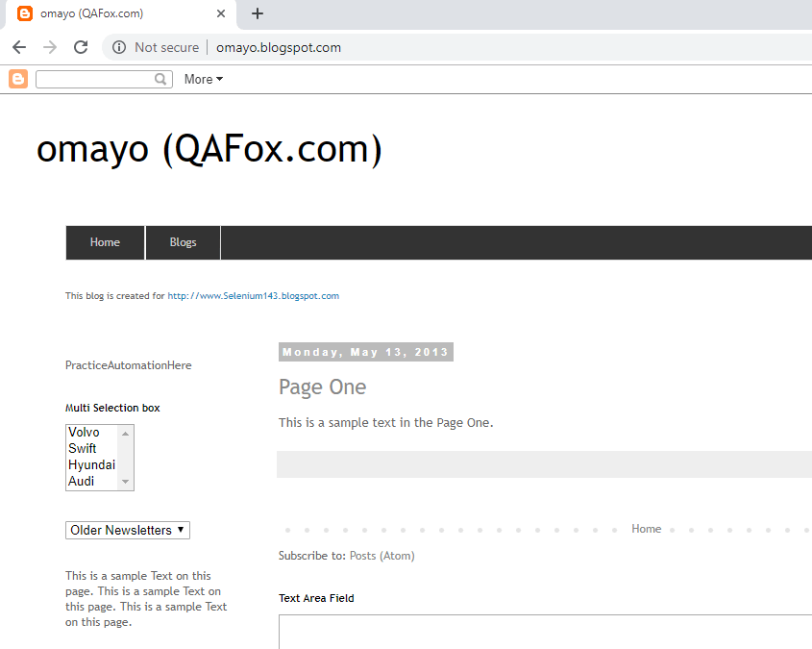
Task: Click the Multi Selection box heading
Action: click(x=112, y=409)
